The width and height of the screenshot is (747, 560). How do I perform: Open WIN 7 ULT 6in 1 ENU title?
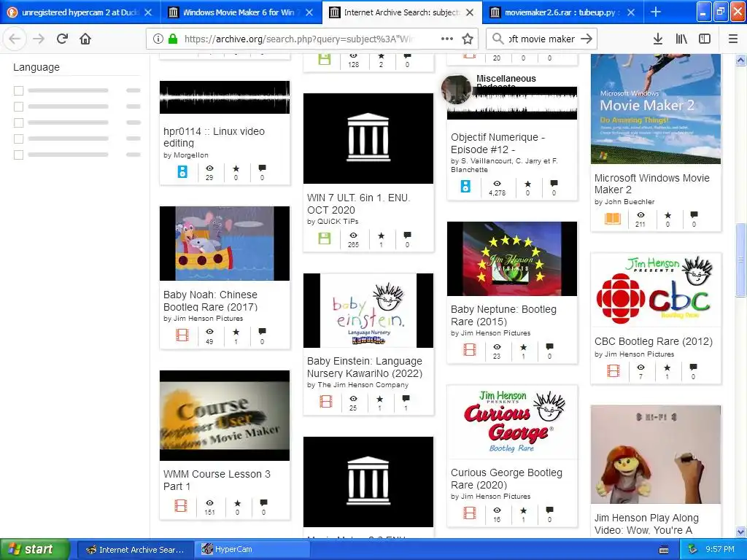point(359,204)
